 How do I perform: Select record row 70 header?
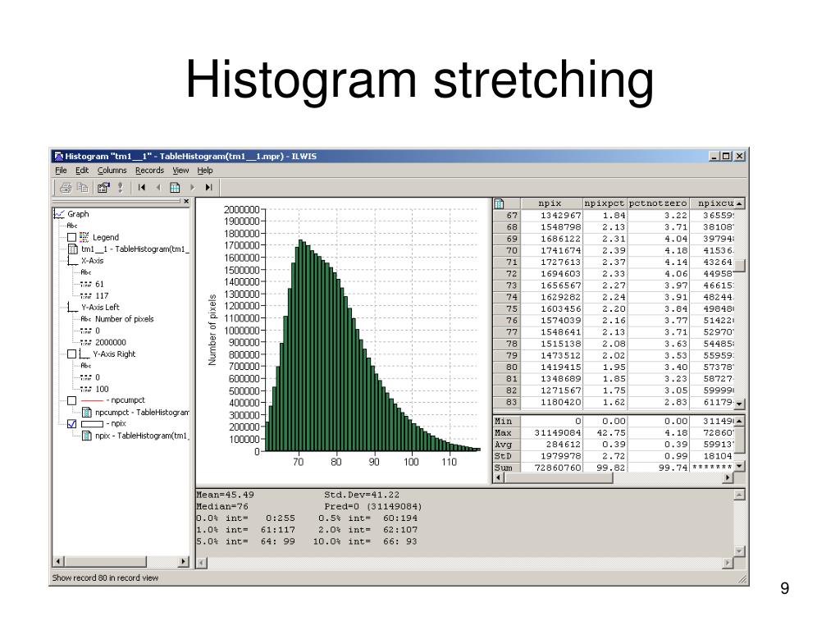click(x=506, y=251)
